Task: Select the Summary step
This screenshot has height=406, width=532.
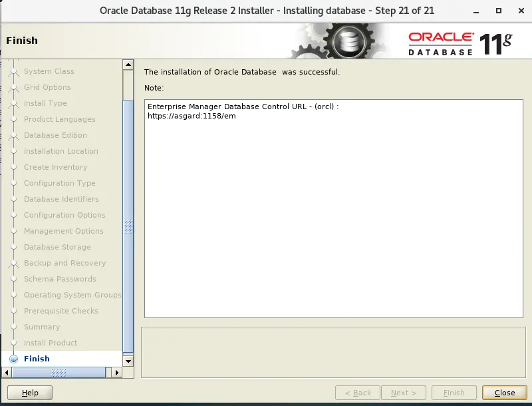Action: click(42, 327)
